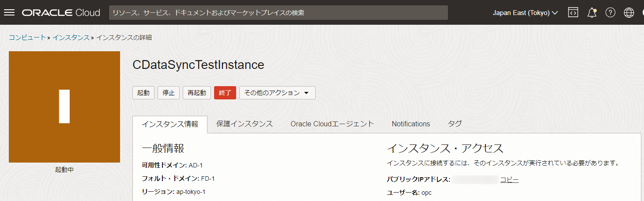Click the Oracle Cloud logo
Viewport: 644px width, 201px height.
pos(61,13)
